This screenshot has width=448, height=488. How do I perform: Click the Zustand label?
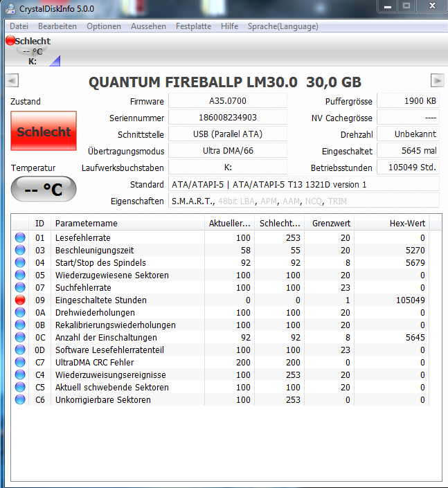(x=25, y=102)
